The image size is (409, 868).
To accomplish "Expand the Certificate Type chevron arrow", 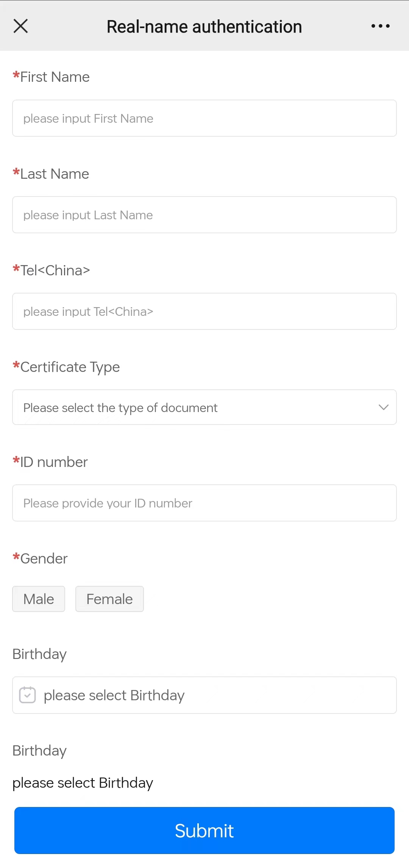I will 383,407.
